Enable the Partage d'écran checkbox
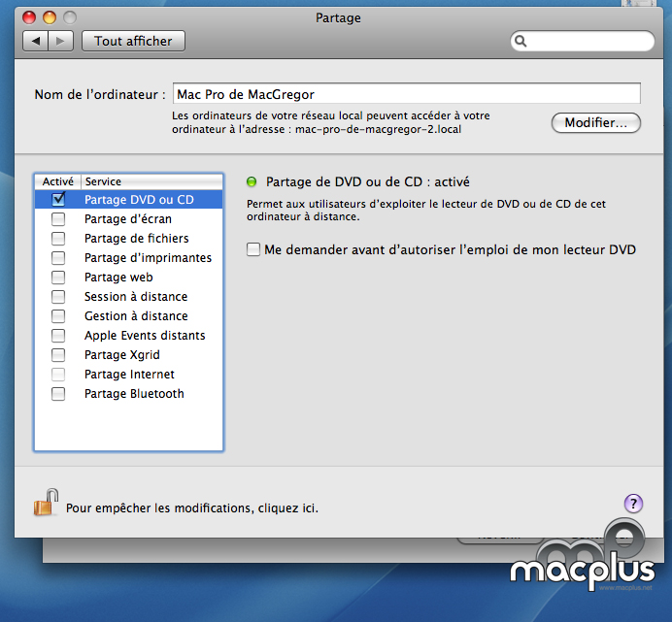Viewport: 672px width, 622px height. click(58, 219)
